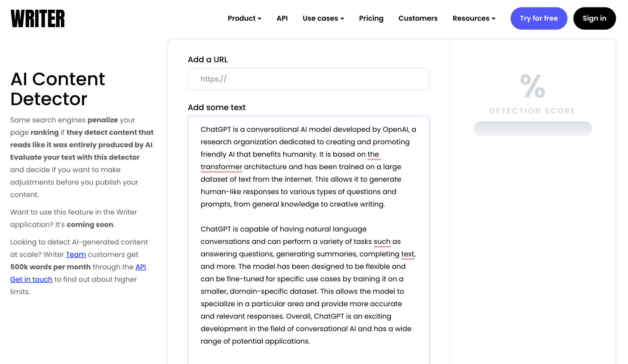Go to the Pricing page
Viewport: 628px width, 364px height.
(371, 18)
